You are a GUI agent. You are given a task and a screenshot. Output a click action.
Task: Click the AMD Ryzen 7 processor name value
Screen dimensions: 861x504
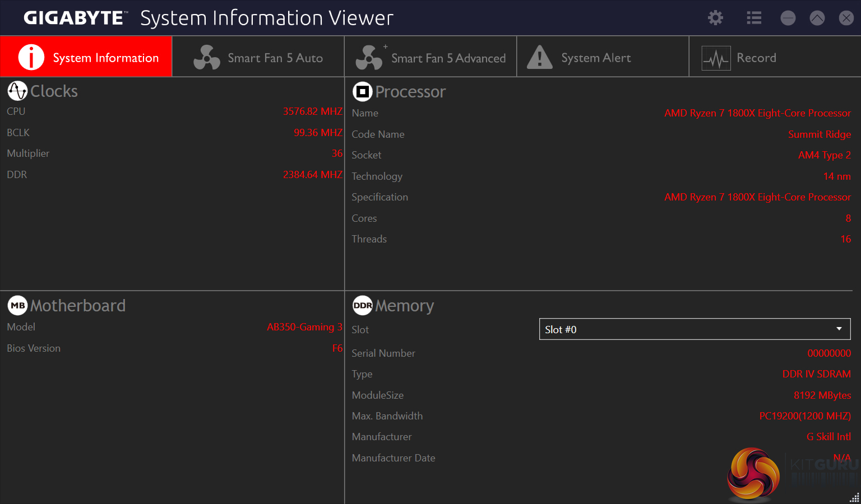(757, 113)
